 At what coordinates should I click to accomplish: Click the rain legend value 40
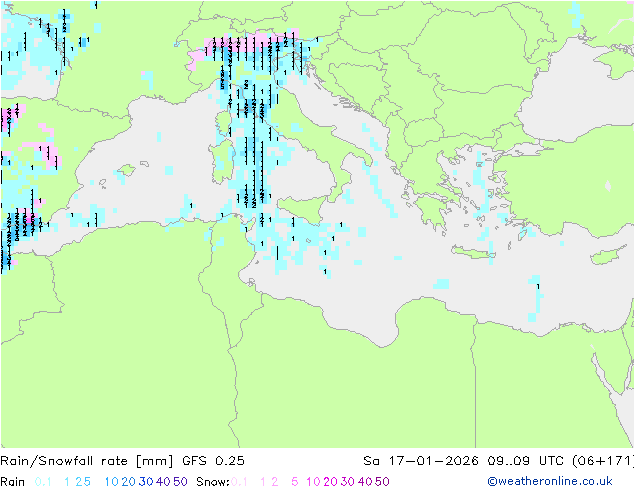pos(163,482)
